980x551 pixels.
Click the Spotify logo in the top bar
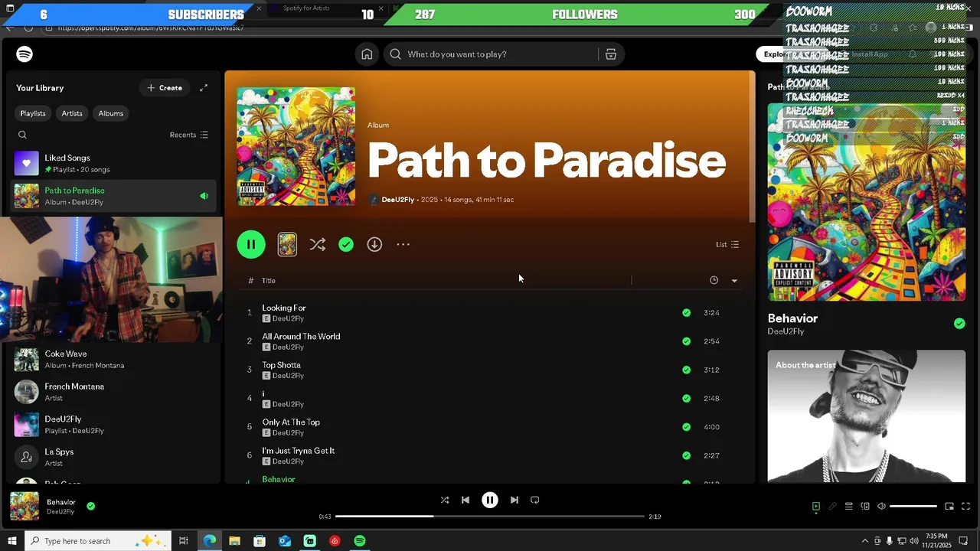tap(24, 54)
